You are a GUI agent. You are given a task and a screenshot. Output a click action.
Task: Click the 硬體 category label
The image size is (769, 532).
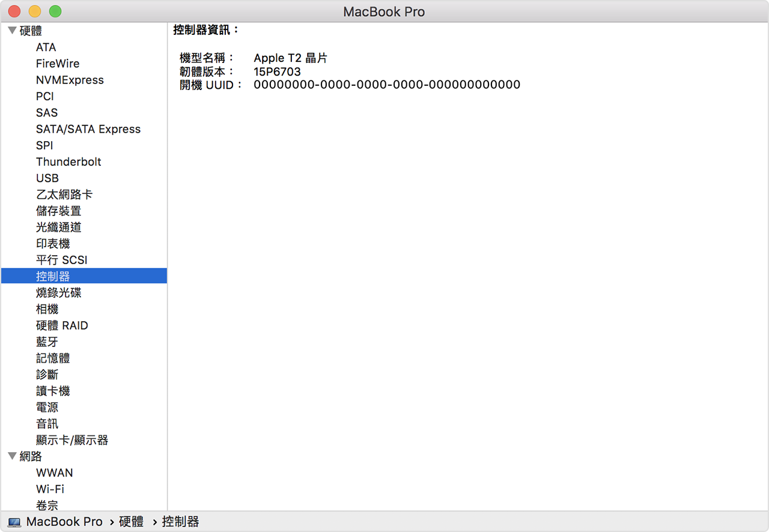[x=31, y=31]
